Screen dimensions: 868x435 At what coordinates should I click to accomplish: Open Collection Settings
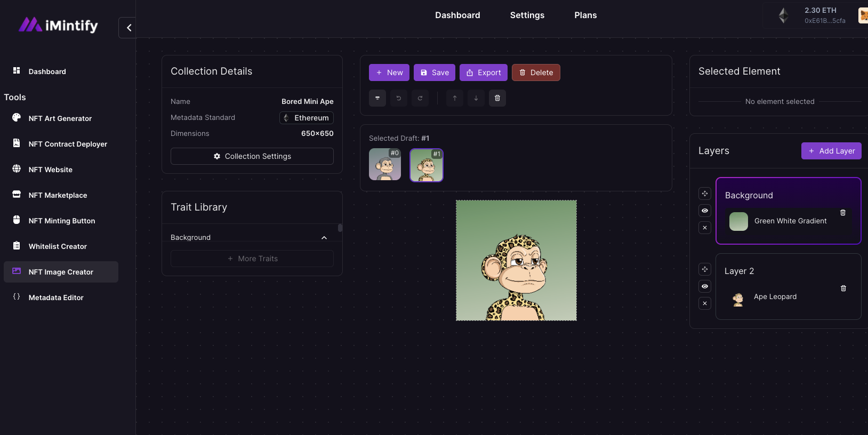(252, 156)
